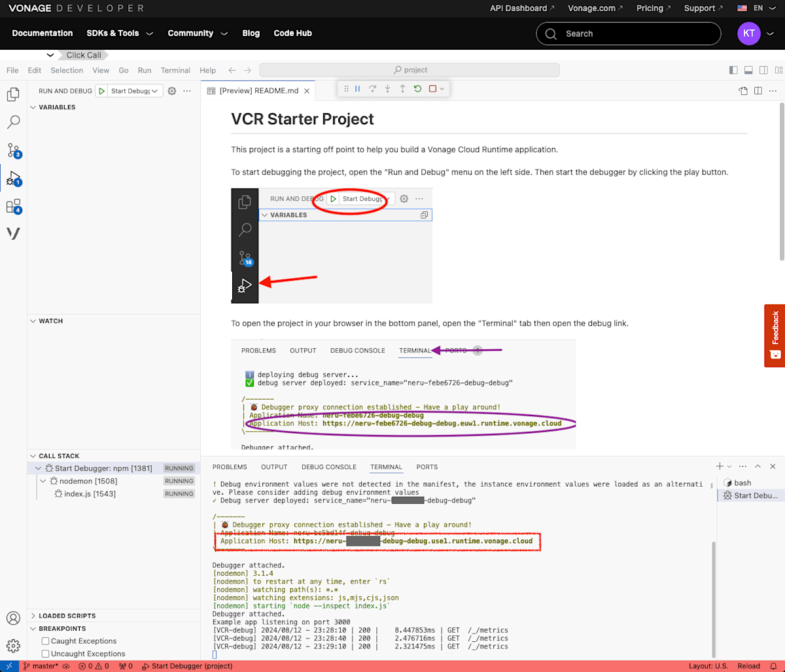This screenshot has height=672, width=785.
Task: Open the Vonage extension in activity bar
Action: coord(13,234)
